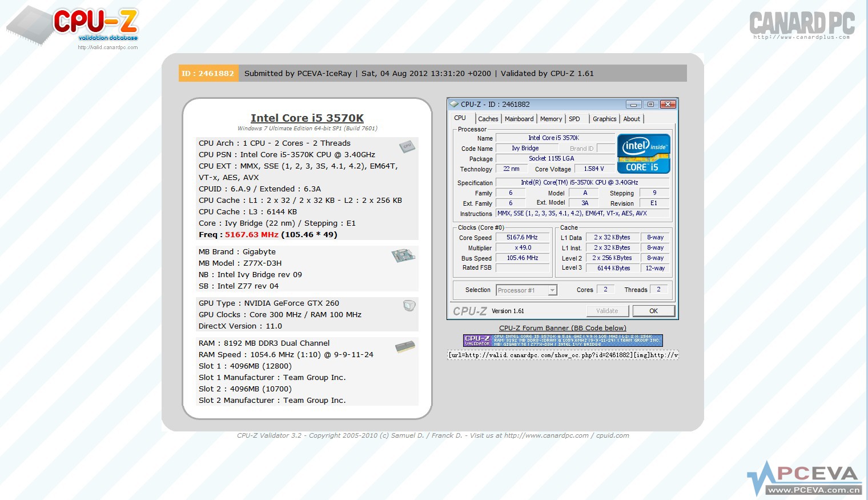Viewport: 868px width, 500px height.
Task: Click the Slot 1 : 4096MB (12800) line
Action: [x=245, y=366]
